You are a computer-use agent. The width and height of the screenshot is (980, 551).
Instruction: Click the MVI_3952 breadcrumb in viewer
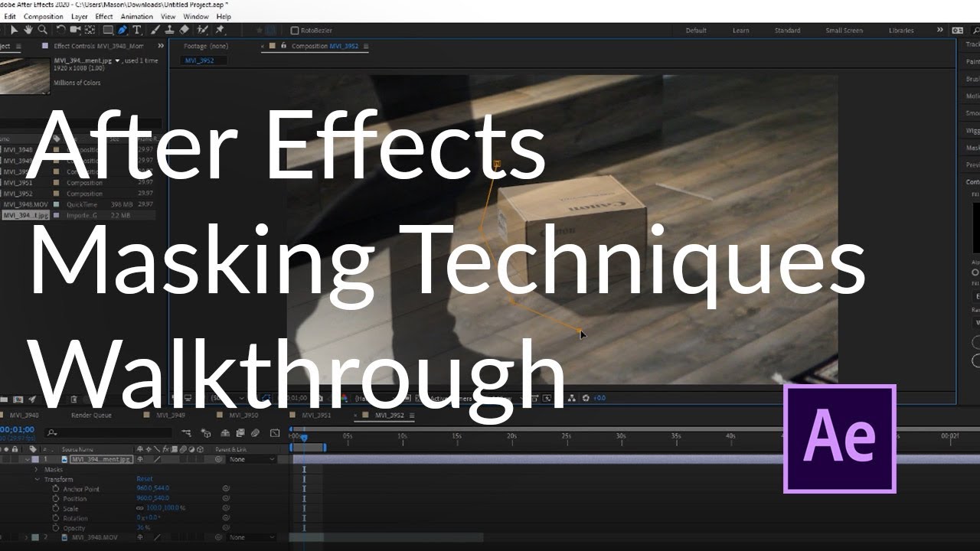click(199, 60)
